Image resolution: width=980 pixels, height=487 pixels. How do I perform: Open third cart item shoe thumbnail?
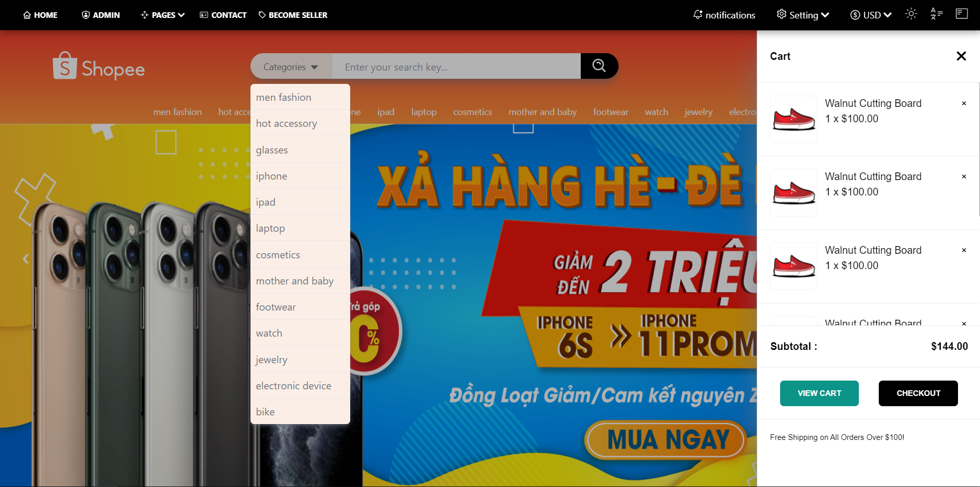coord(793,266)
